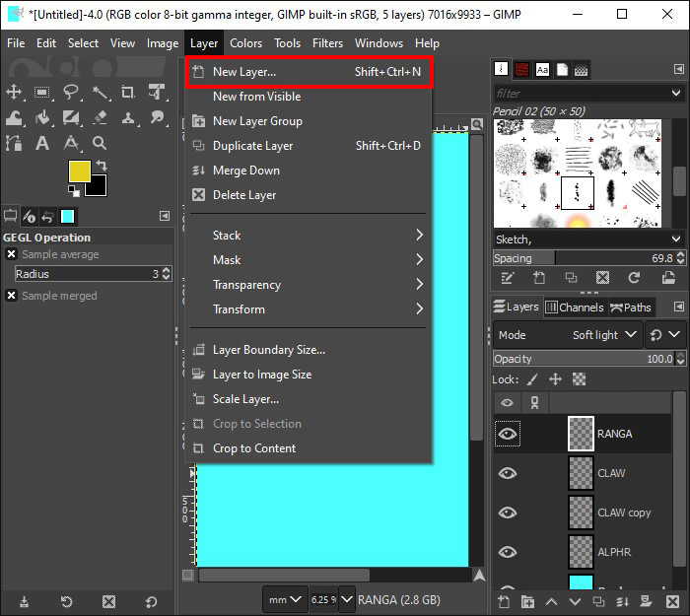Merge layer down icon at layers panel bottom

(x=622, y=601)
